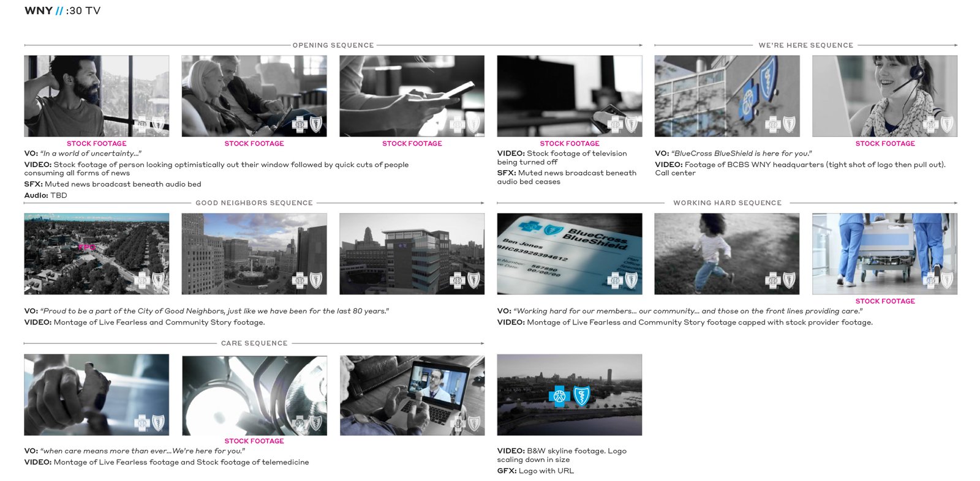Select the surgical lamp frame

pyautogui.click(x=254, y=395)
